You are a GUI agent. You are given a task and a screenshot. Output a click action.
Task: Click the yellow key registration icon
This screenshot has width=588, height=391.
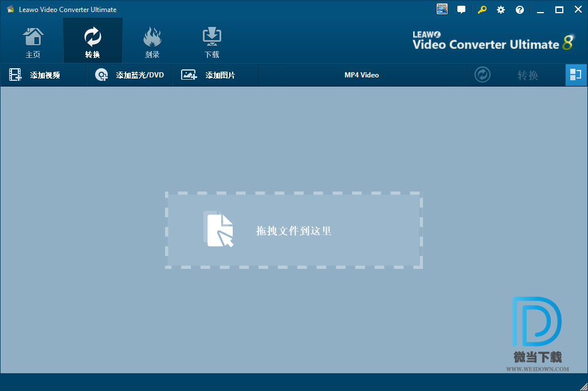click(x=482, y=10)
